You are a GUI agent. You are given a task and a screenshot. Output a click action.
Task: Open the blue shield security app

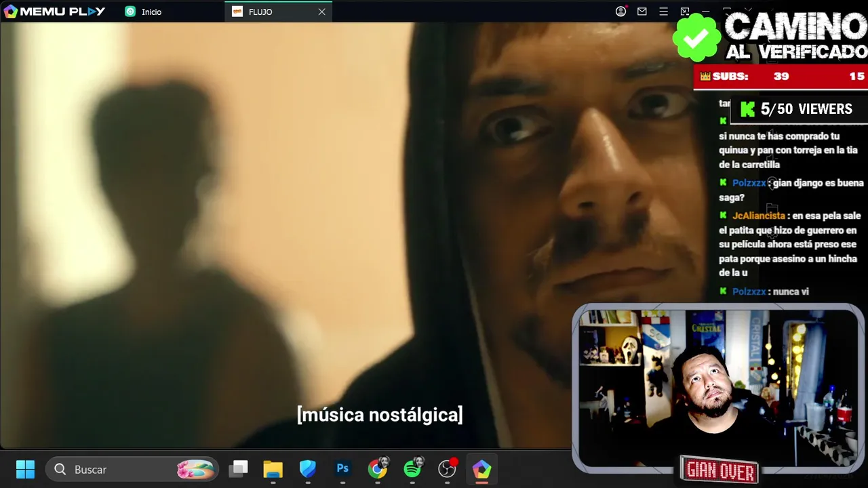308,469
